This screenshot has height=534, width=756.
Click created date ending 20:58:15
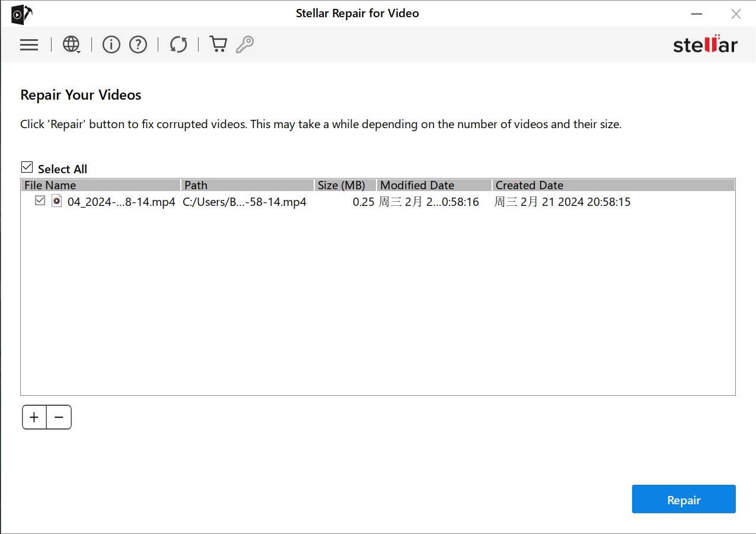pyautogui.click(x=562, y=202)
